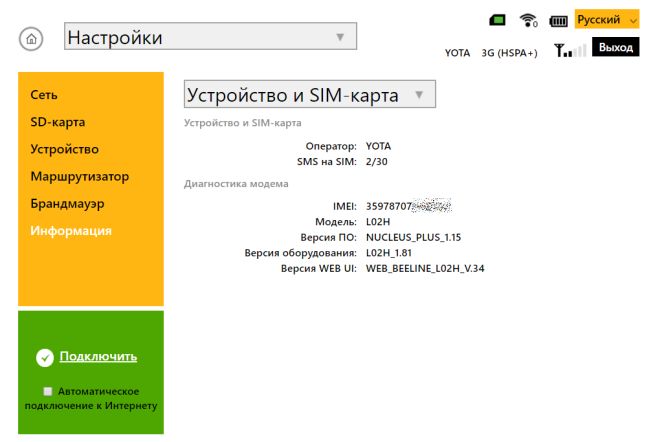Viewport: 650px width, 442px height.
Task: Open Маршрутизатор settings
Action: 80,176
